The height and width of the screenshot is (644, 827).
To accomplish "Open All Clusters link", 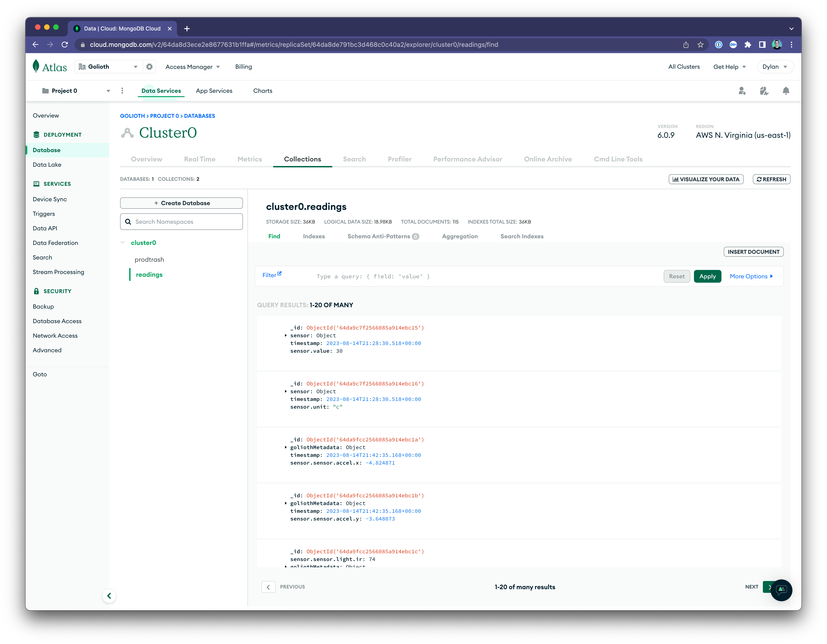I will [684, 67].
